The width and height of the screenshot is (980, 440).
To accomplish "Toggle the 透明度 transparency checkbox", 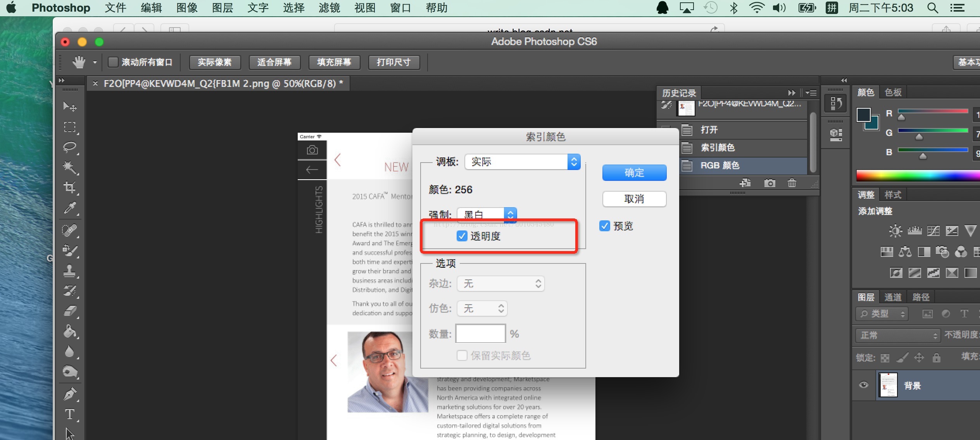I will coord(462,236).
